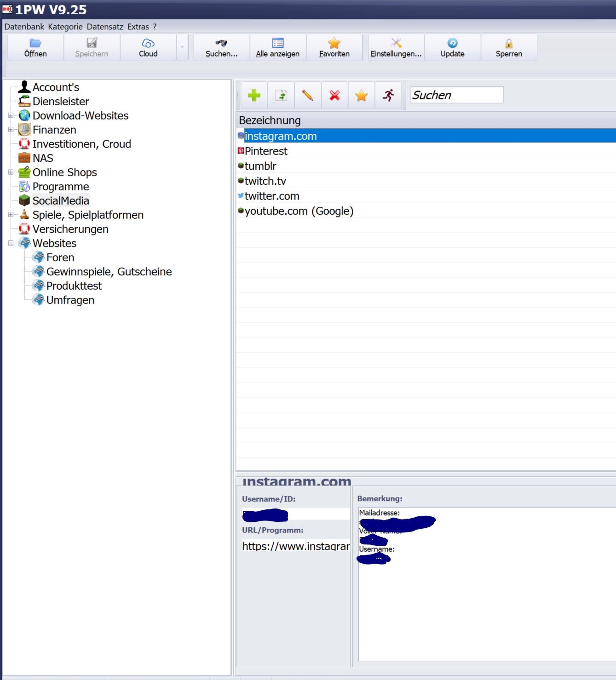616x680 pixels.
Task: Open Einstellungen settings from toolbar
Action: coord(396,47)
